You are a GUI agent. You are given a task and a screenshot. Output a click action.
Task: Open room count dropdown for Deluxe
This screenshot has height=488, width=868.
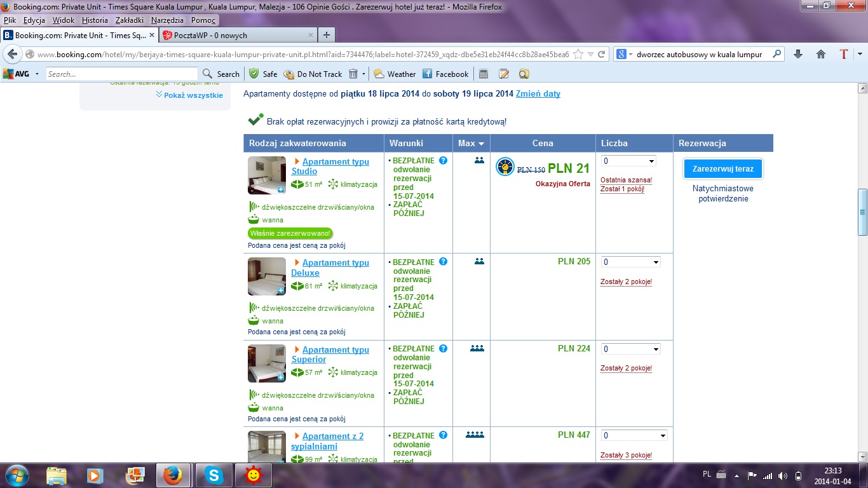click(x=631, y=262)
